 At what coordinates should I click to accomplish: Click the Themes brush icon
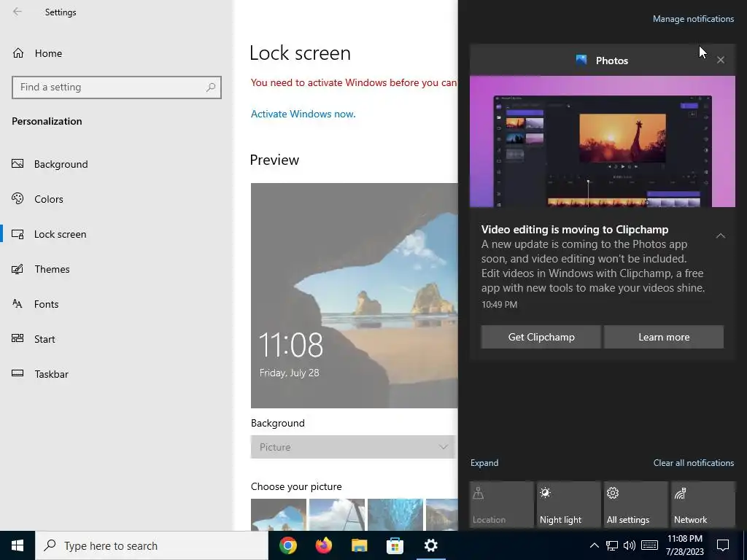[x=18, y=269]
